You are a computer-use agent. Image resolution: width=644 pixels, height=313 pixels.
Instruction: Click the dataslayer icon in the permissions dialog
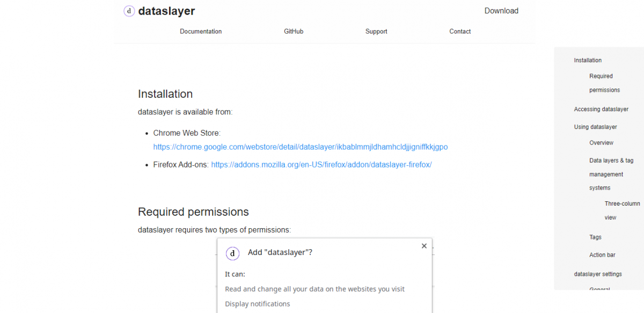pyautogui.click(x=232, y=253)
